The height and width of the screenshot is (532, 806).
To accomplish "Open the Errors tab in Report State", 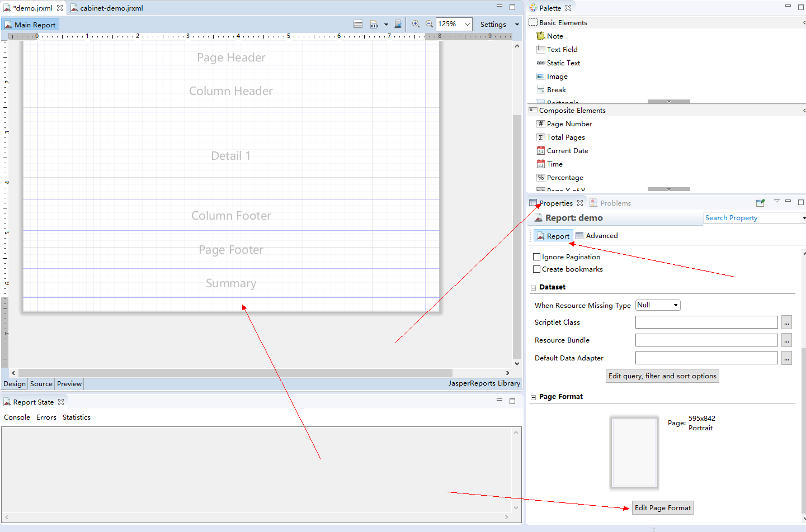I will click(x=46, y=417).
